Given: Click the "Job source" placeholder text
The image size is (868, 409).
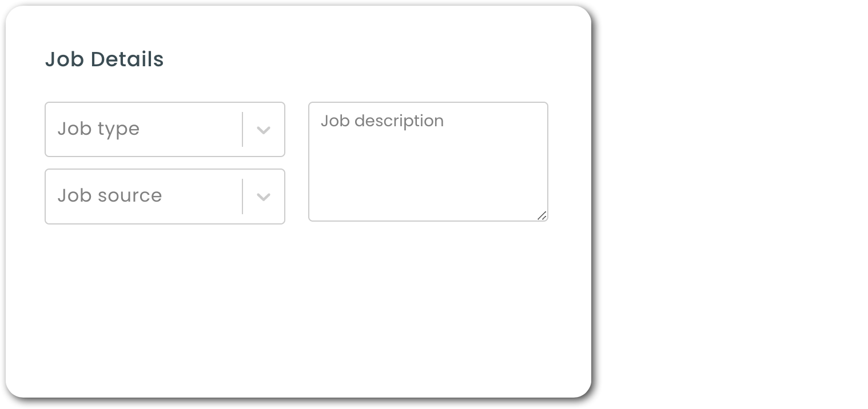Looking at the screenshot, I should click(110, 196).
